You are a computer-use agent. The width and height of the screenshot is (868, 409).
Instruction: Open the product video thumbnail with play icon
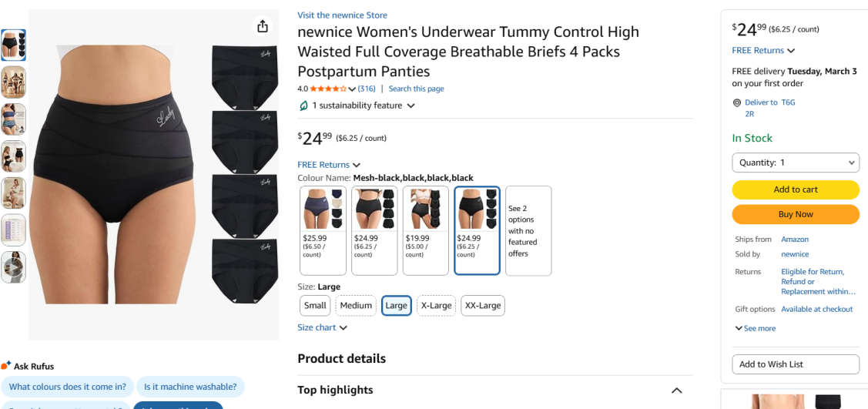pyautogui.click(x=13, y=267)
